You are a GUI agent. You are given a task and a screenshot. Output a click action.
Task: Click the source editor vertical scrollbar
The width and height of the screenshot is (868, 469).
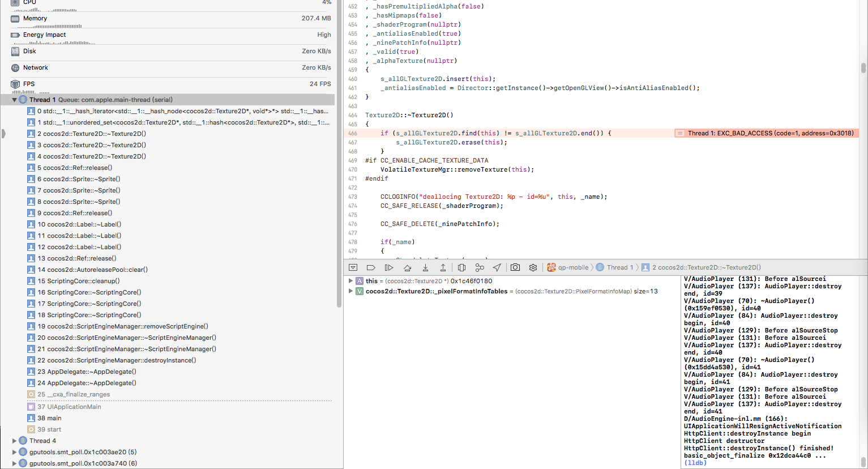[x=863, y=68]
